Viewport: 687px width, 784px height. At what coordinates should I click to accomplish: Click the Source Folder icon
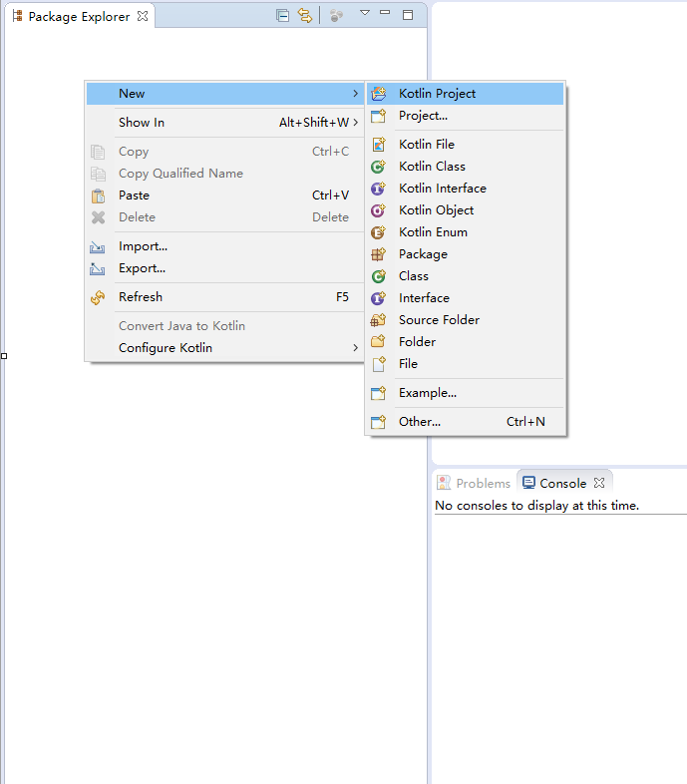point(379,319)
